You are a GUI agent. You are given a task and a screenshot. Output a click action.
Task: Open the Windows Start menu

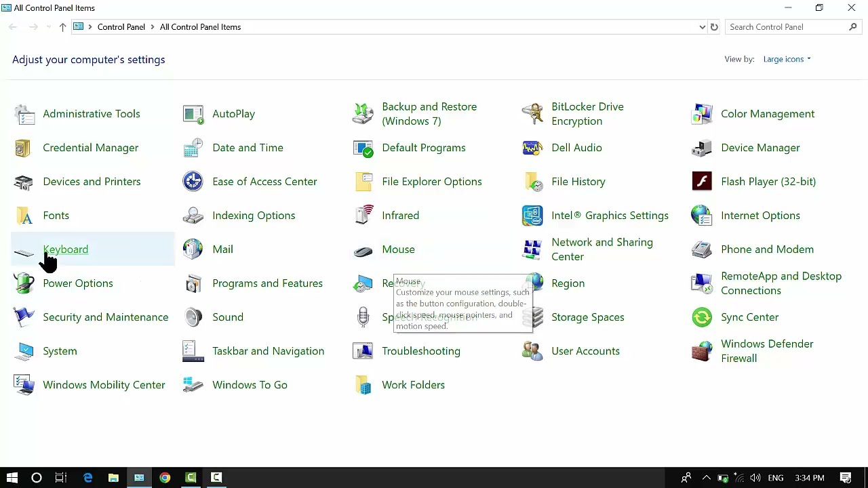(x=12, y=478)
